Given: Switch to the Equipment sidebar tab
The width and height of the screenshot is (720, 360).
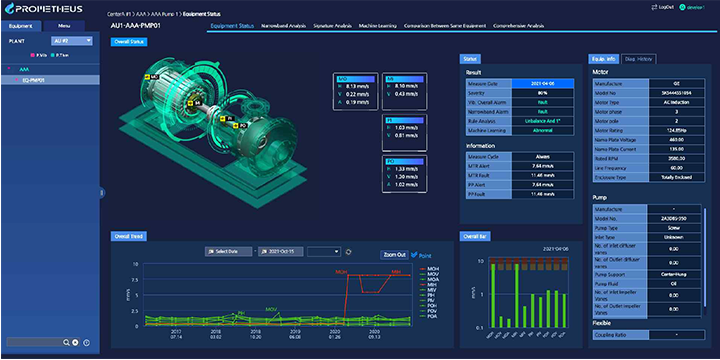Looking at the screenshot, I should tap(21, 26).
